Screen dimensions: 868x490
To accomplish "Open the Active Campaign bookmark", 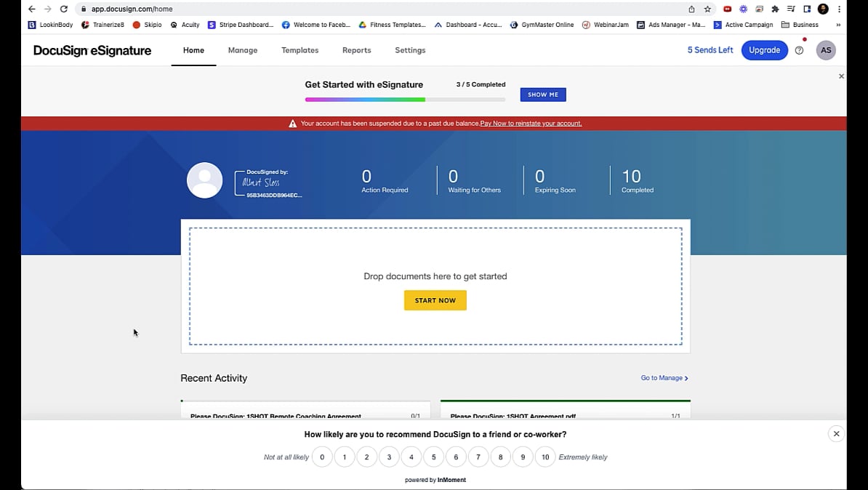I will click(743, 25).
